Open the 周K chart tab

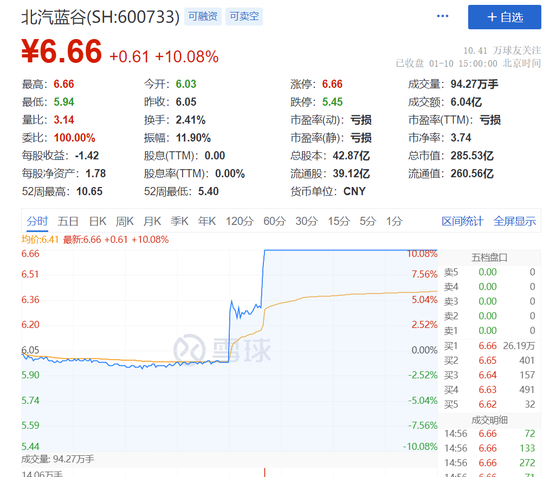(125, 221)
